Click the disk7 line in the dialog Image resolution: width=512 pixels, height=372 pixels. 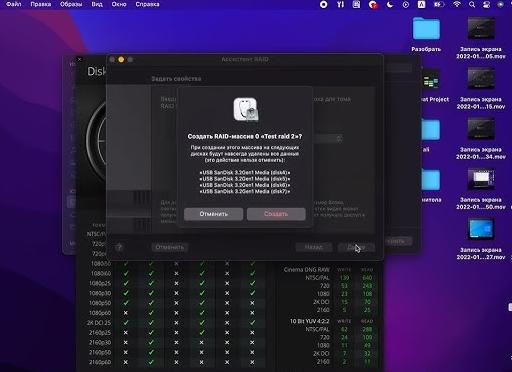coord(245,191)
